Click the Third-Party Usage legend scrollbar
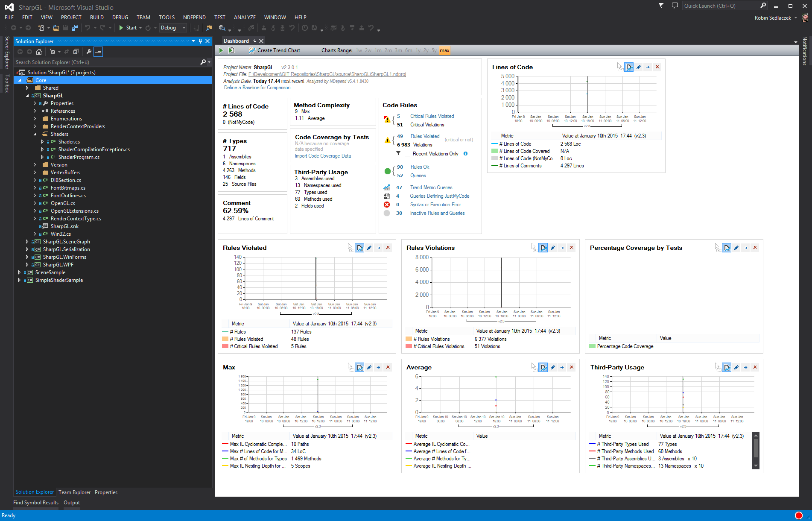Screen dimensions: 812x521 tap(756, 451)
